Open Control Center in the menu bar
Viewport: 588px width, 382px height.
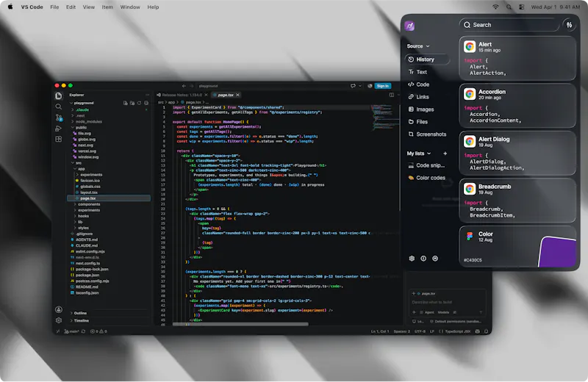[x=521, y=7]
